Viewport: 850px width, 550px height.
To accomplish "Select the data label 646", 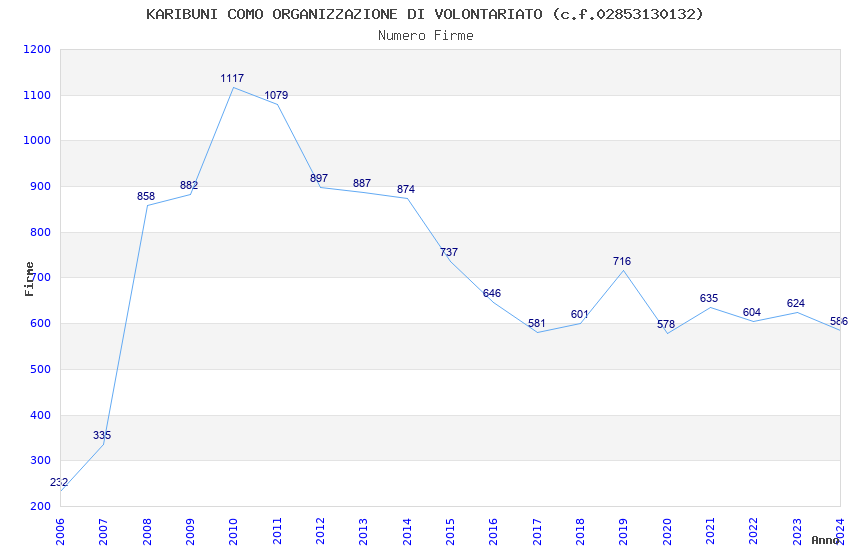I will tap(492, 293).
